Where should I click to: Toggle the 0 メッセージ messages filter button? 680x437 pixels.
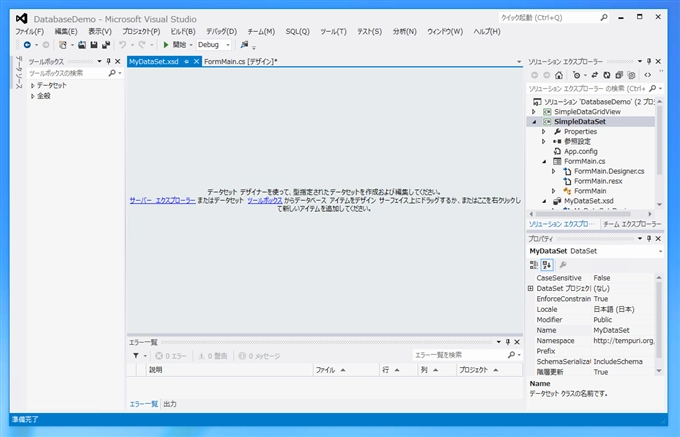tap(259, 356)
